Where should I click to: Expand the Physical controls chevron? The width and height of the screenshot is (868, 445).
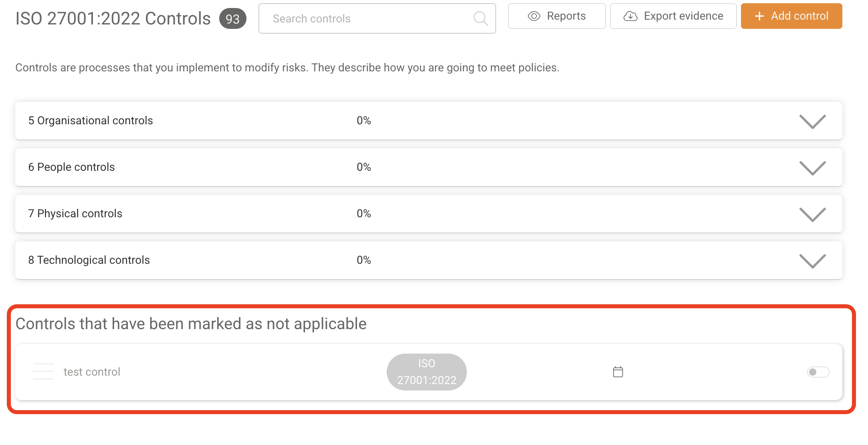(x=812, y=214)
